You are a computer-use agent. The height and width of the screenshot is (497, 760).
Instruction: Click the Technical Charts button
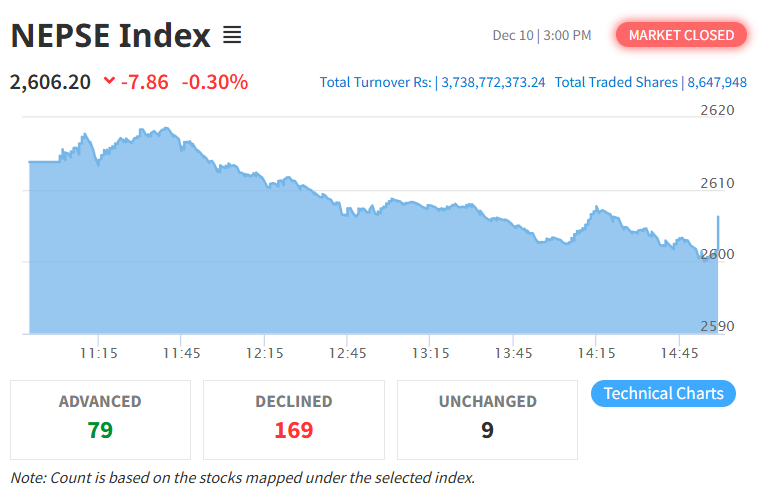(x=663, y=393)
